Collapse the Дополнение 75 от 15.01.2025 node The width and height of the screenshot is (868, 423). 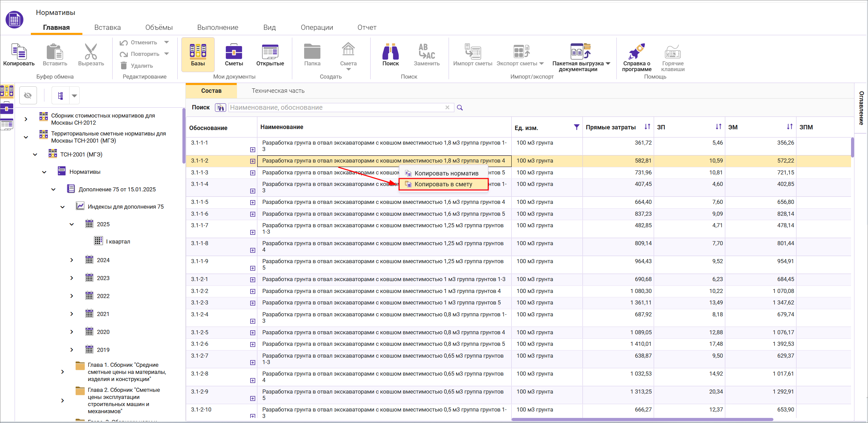(x=53, y=189)
